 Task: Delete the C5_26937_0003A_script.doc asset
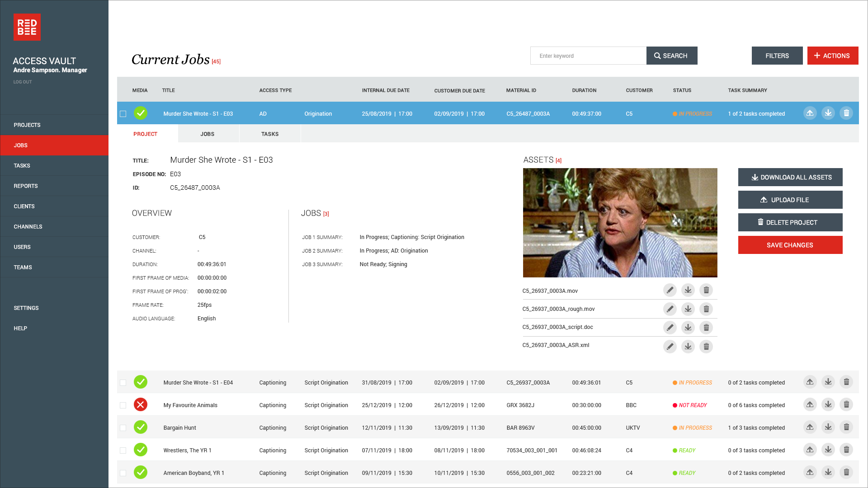coord(706,328)
